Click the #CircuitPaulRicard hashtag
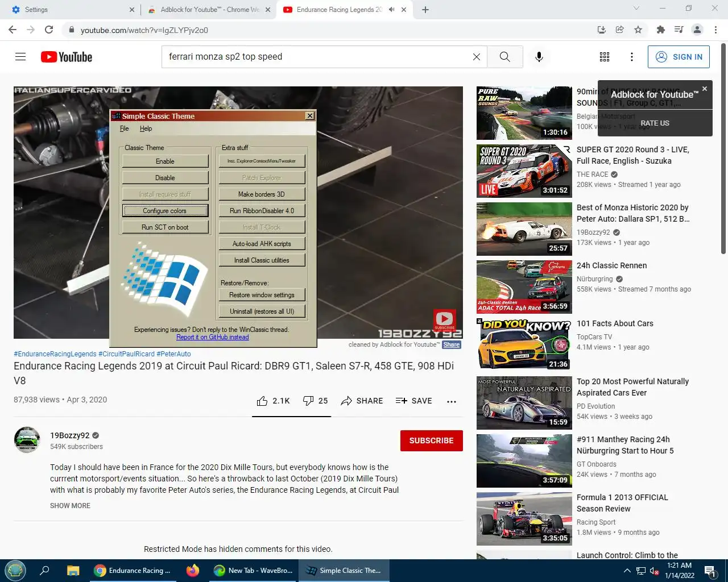This screenshot has height=582, width=728. coord(126,354)
